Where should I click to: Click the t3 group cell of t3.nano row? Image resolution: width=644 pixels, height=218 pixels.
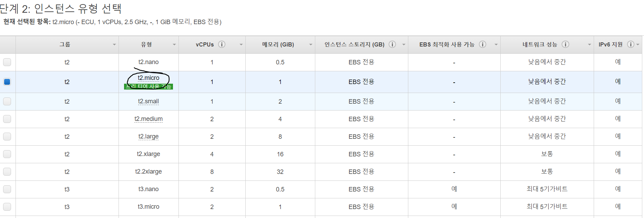click(67, 189)
